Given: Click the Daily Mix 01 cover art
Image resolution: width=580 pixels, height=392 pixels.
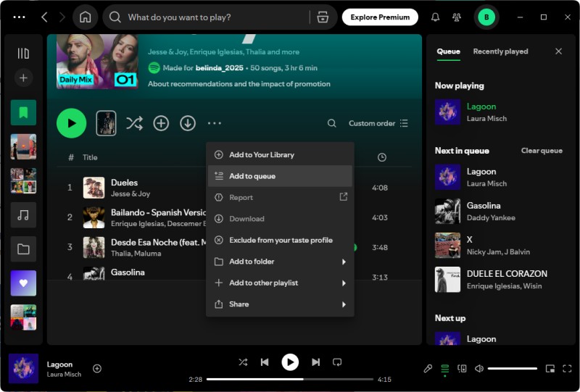Looking at the screenshot, I should click(x=97, y=62).
